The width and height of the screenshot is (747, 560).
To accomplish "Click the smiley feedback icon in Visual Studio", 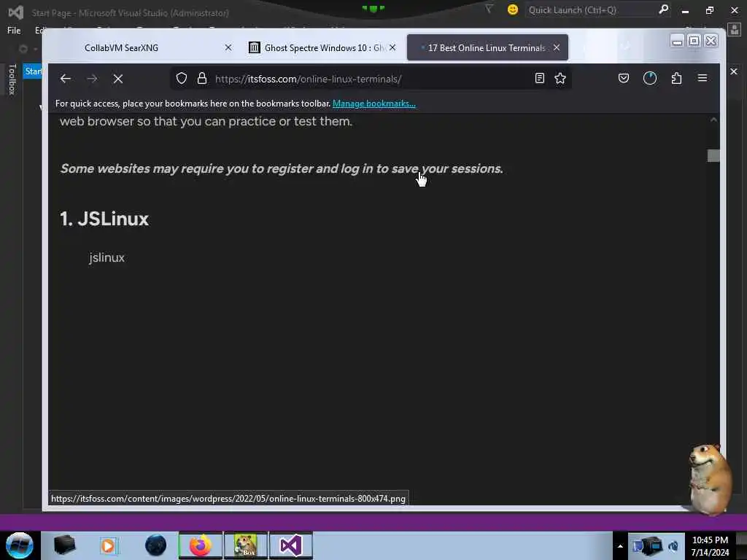I will [513, 9].
